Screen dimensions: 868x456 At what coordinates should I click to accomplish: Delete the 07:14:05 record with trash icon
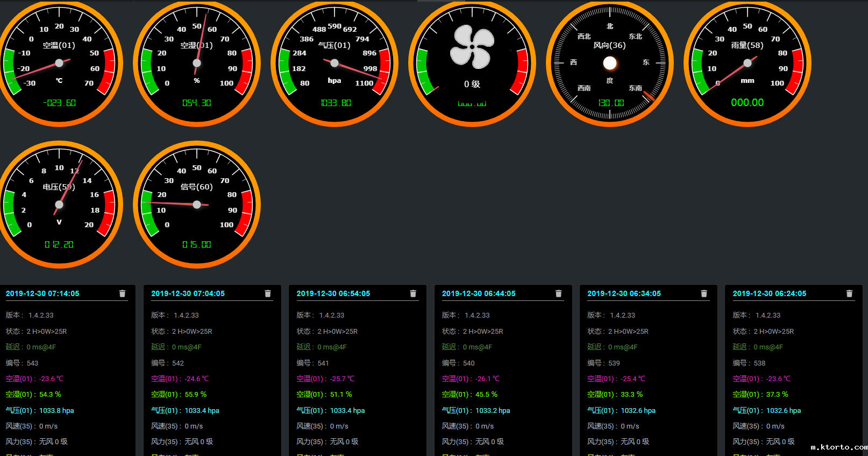(122, 293)
